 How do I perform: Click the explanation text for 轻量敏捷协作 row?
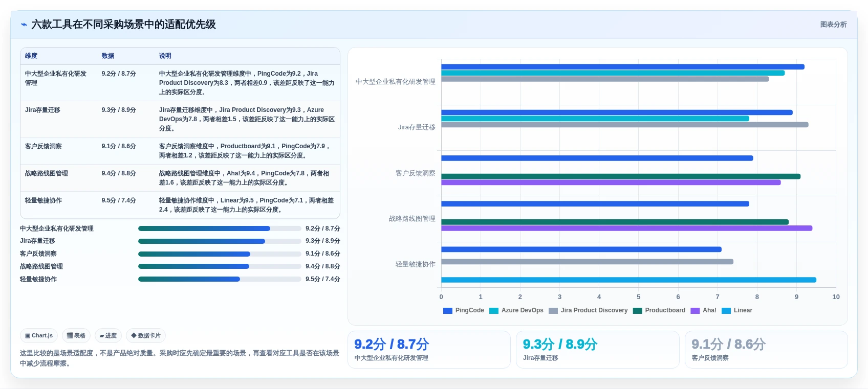coord(247,205)
